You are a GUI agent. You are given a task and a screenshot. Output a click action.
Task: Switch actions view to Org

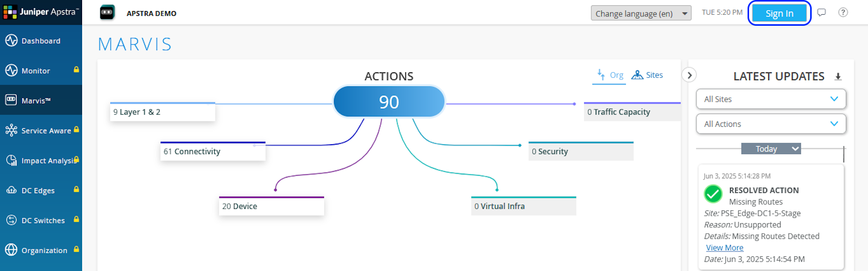610,75
